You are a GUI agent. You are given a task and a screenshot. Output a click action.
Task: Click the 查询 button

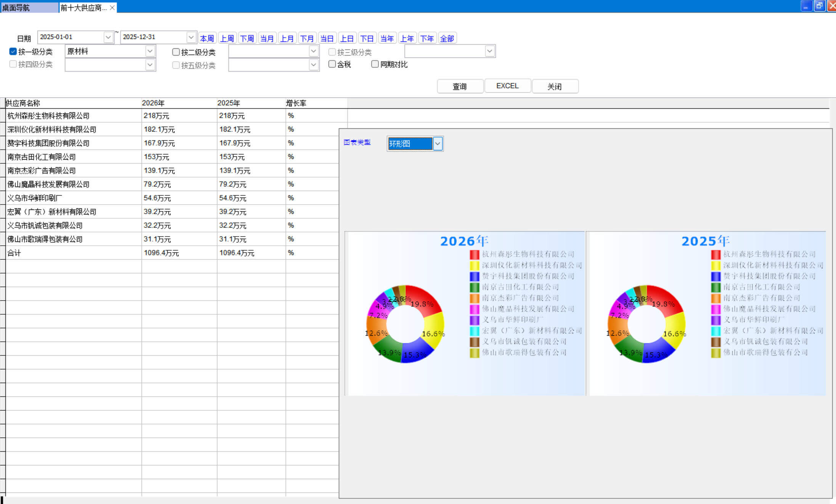tap(460, 86)
